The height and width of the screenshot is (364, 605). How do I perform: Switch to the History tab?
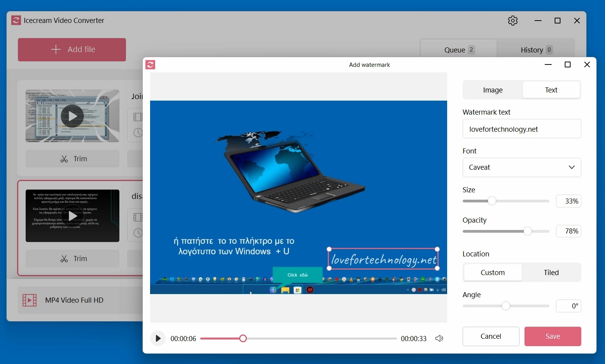tap(536, 50)
